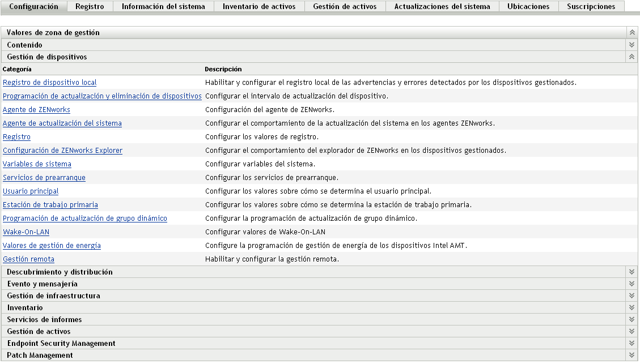Expand Gestión de infraestructura options

(x=631, y=296)
